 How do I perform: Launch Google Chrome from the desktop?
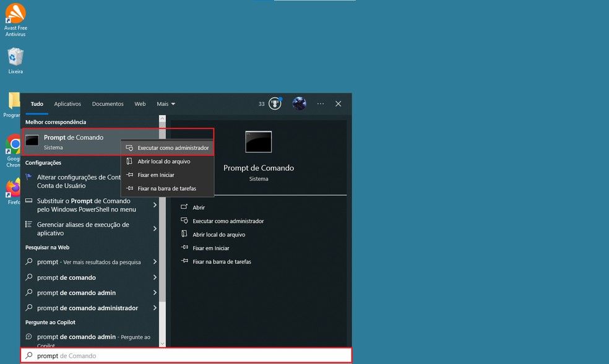(x=14, y=144)
